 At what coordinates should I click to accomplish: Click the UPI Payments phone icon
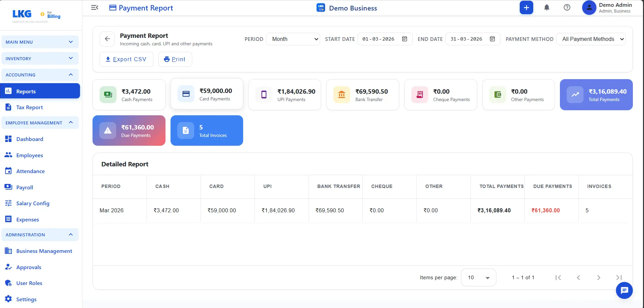[264, 94]
